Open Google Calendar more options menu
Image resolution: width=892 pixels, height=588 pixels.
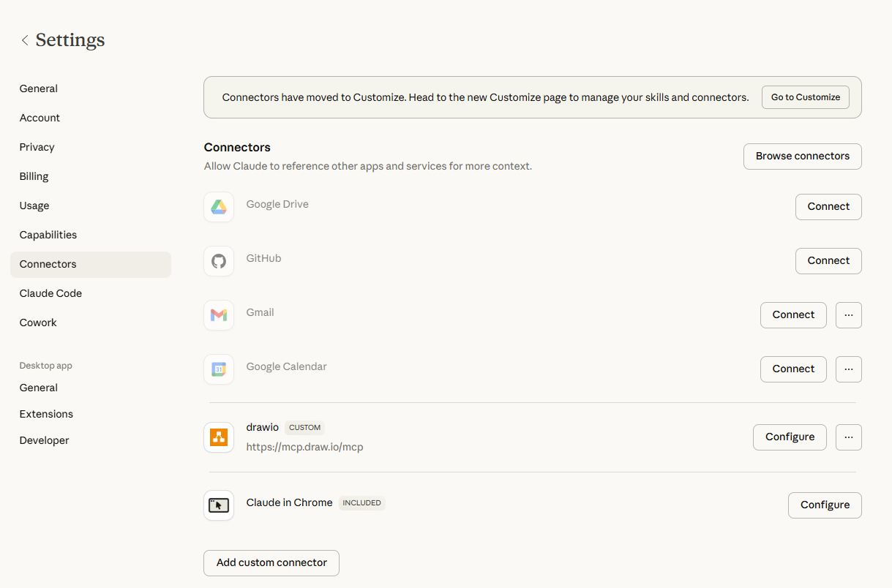[848, 369]
